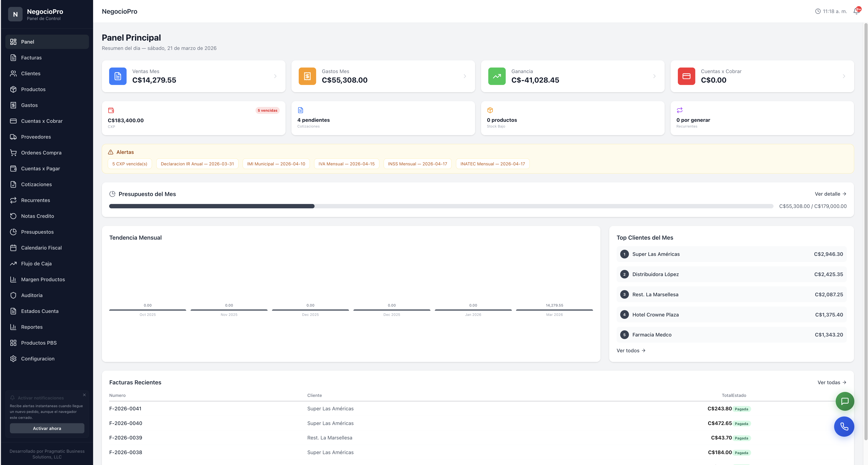This screenshot has height=465, width=868.
Task: Expand the Cuentas x Cobrar card chevron
Action: click(844, 76)
